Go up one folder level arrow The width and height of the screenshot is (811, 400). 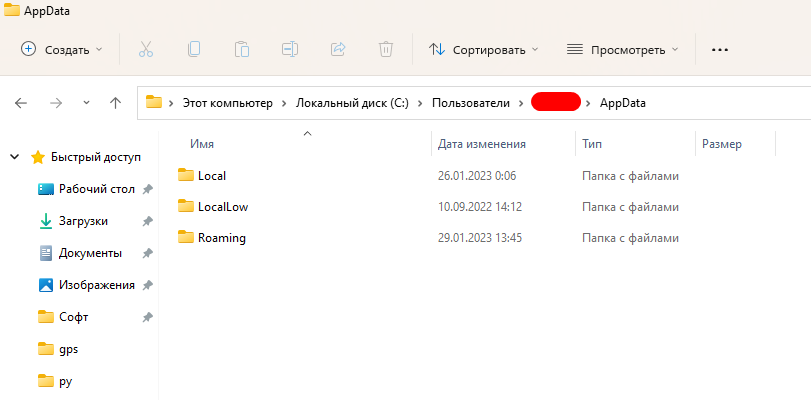click(115, 102)
